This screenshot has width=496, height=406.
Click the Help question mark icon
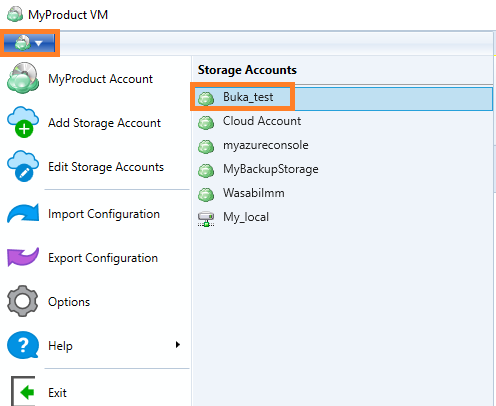point(23,345)
